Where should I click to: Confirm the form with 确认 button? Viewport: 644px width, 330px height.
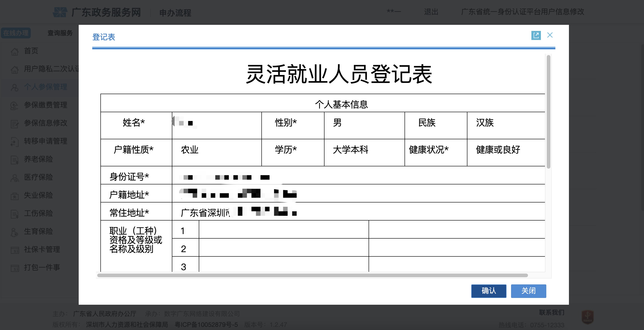tap(488, 291)
